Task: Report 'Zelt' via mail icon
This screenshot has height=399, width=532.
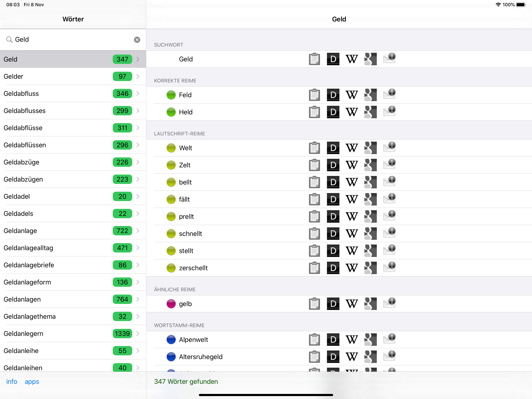Action: (x=389, y=165)
